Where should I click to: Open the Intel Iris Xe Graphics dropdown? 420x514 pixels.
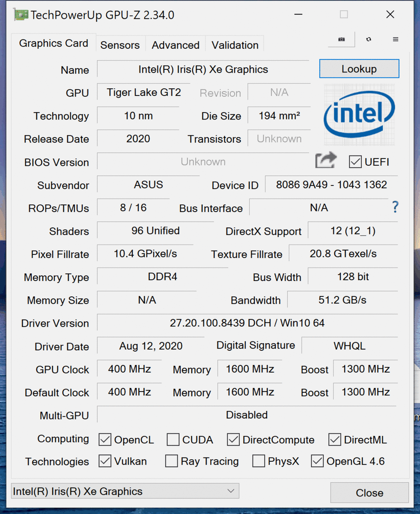(x=125, y=491)
